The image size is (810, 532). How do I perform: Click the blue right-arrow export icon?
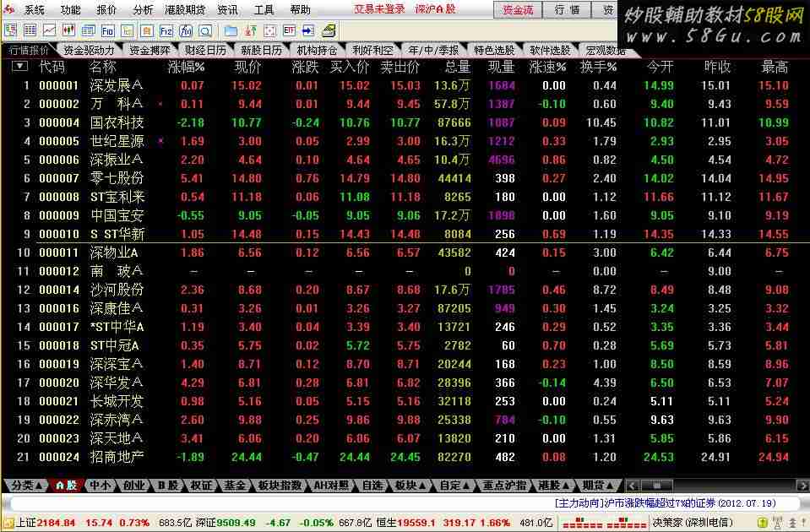(308, 31)
